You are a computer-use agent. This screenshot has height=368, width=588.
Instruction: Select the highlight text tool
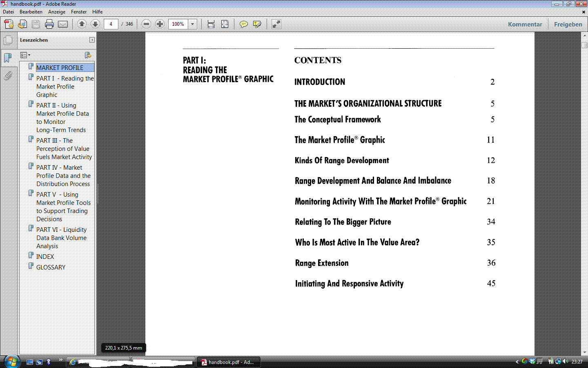coord(257,24)
